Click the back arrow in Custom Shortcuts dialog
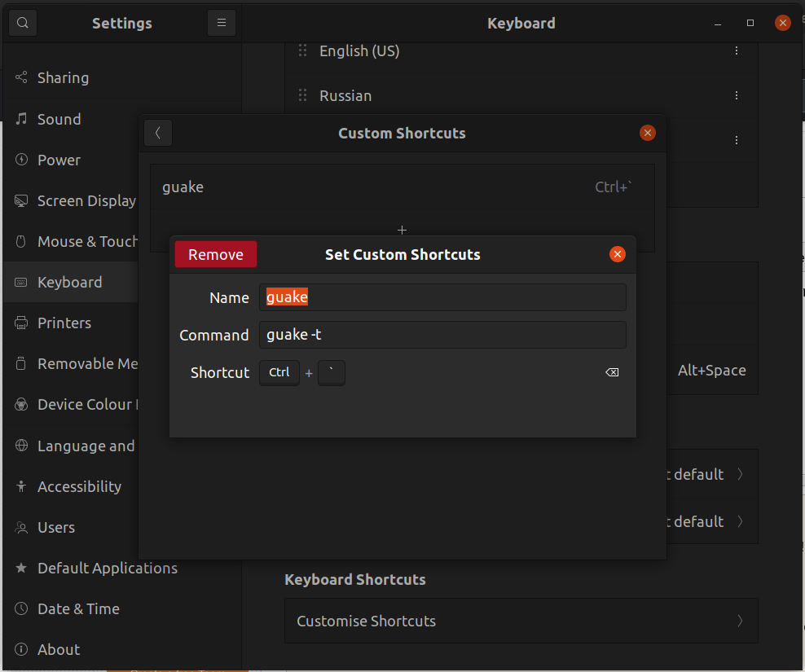This screenshot has width=805, height=672. click(157, 133)
